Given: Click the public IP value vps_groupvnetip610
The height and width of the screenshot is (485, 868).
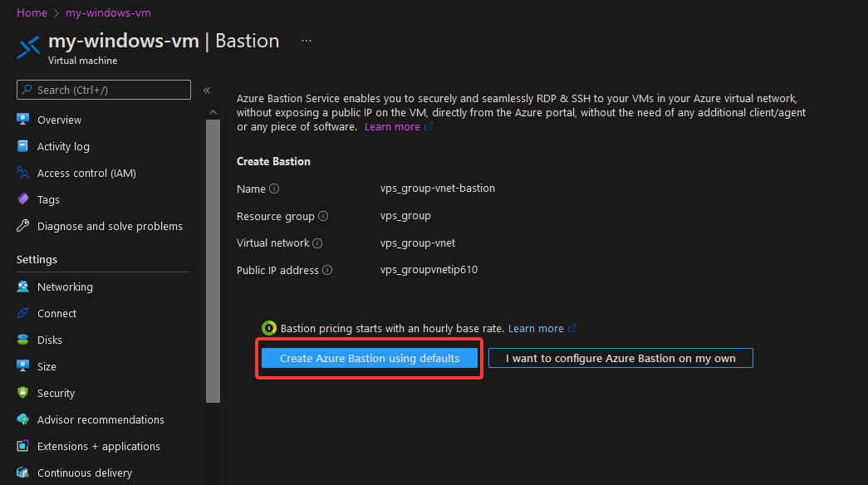Looking at the screenshot, I should tap(429, 270).
